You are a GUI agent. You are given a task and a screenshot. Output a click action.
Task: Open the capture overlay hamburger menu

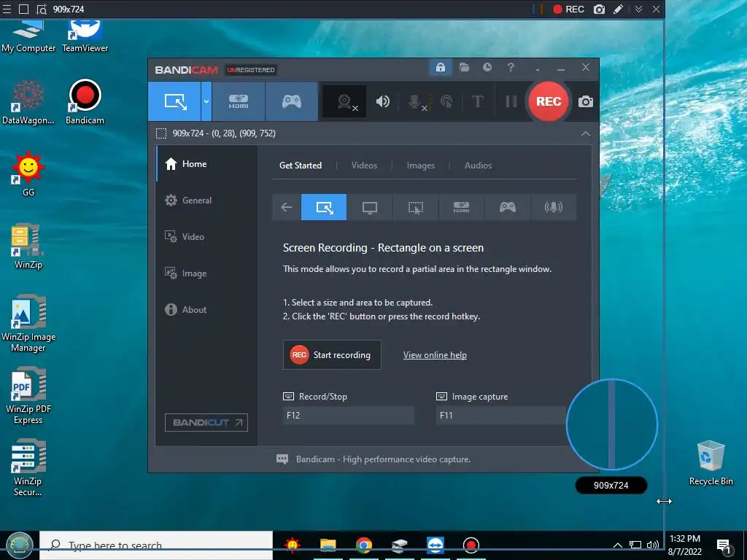tap(7, 9)
